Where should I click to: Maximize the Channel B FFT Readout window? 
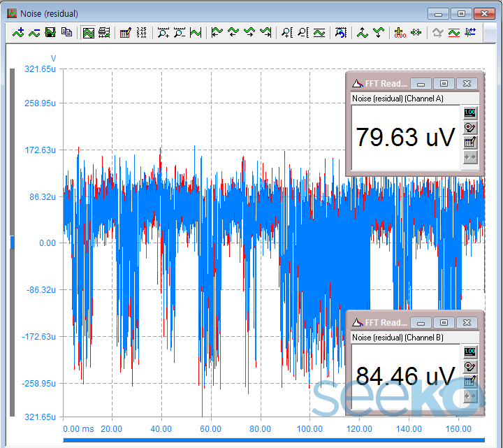[x=444, y=322]
